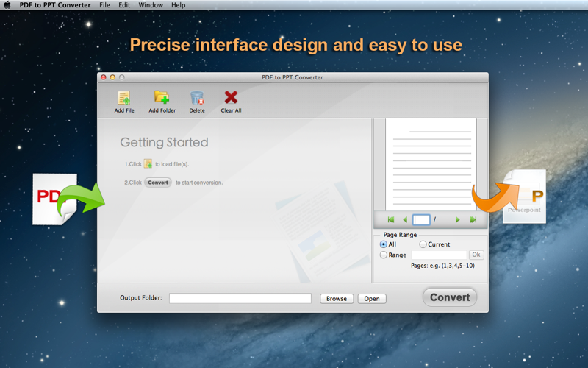Click the Browse button
The width and height of the screenshot is (588, 368).
pos(337,299)
